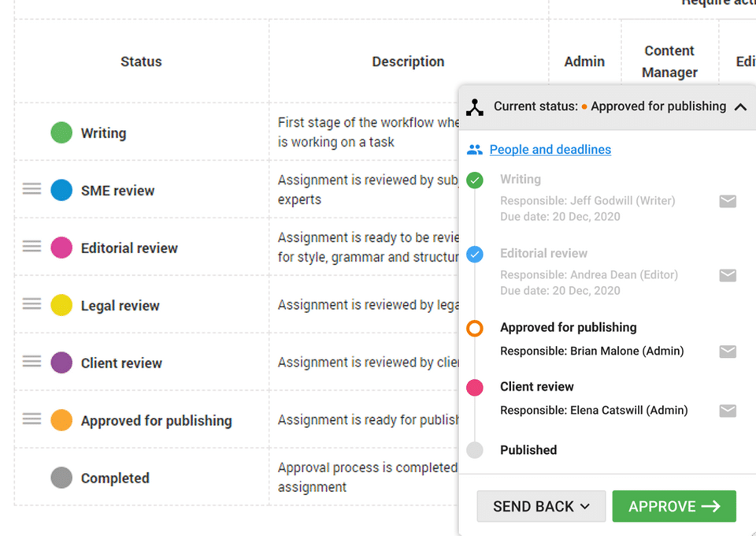Click drag handle for SME review row
The width and height of the screenshot is (756, 536).
31,189
